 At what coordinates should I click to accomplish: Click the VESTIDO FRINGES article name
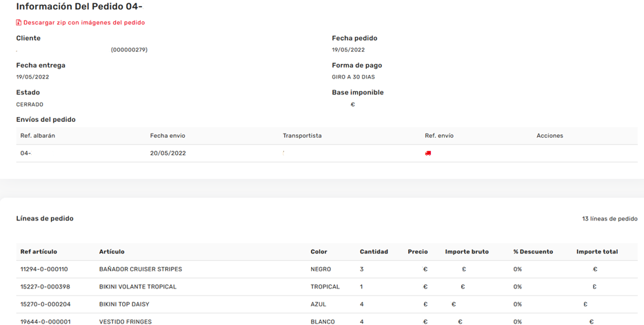pyautogui.click(x=125, y=322)
